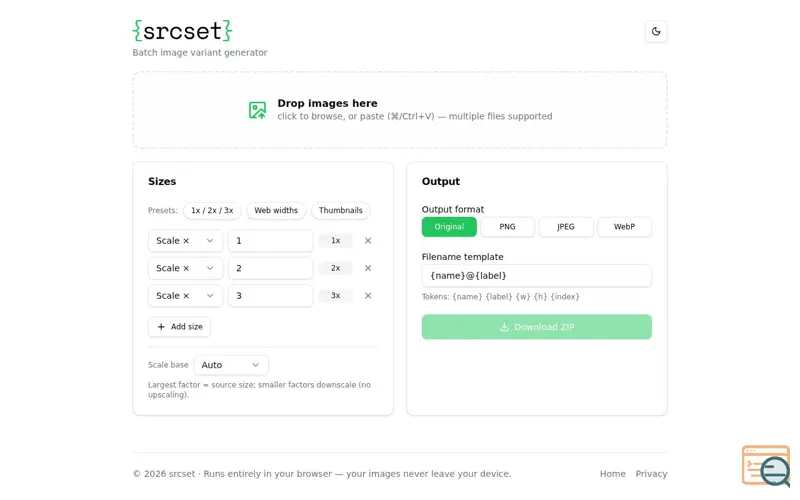Viewport: 800px width, 500px height.
Task: Click the image upload icon in the drop zone
Action: point(257,110)
